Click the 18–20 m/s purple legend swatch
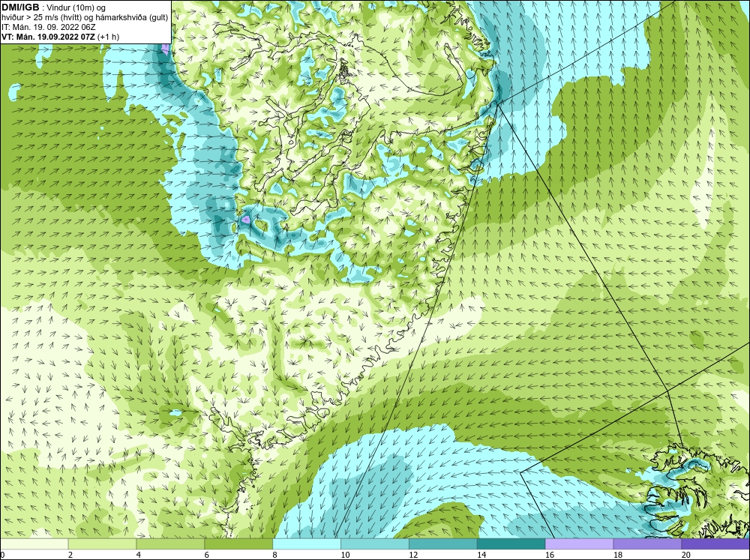The height and width of the screenshot is (560, 750). (x=648, y=544)
